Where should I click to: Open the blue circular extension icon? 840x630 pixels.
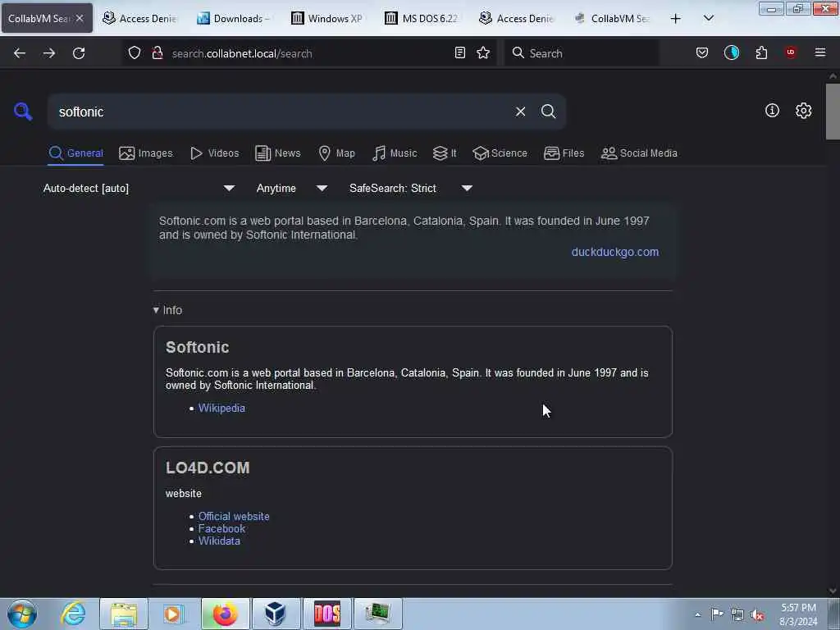[x=731, y=52]
